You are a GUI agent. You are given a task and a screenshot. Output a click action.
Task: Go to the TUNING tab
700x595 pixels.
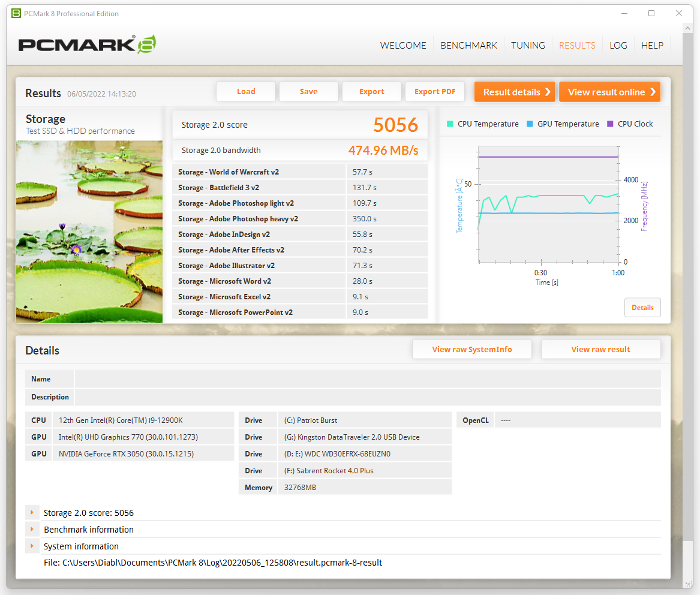[x=528, y=46]
